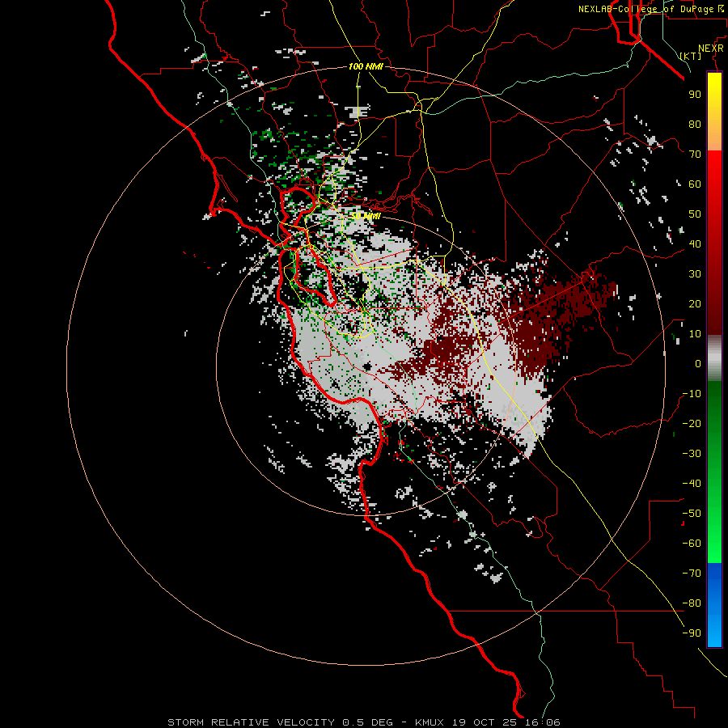Click the -70 knot scale value
Viewport: 728px width, 728px height.
(x=692, y=574)
